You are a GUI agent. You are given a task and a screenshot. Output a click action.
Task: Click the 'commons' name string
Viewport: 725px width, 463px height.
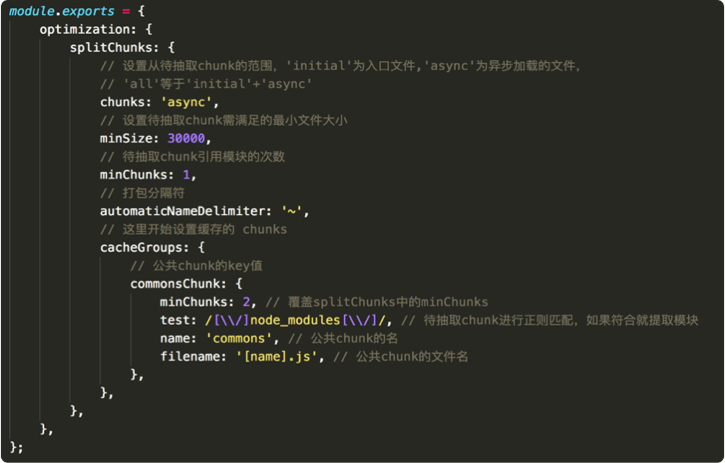coord(248,337)
